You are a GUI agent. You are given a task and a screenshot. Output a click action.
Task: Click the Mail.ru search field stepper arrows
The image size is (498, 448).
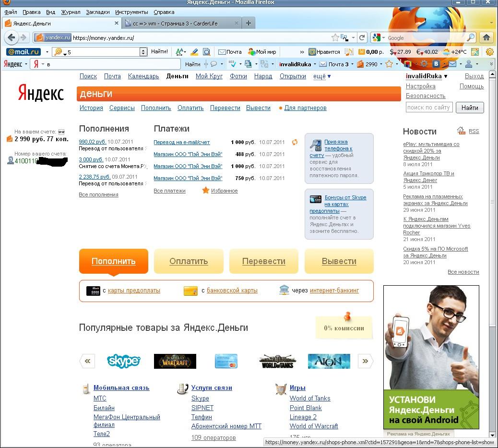[143, 51]
